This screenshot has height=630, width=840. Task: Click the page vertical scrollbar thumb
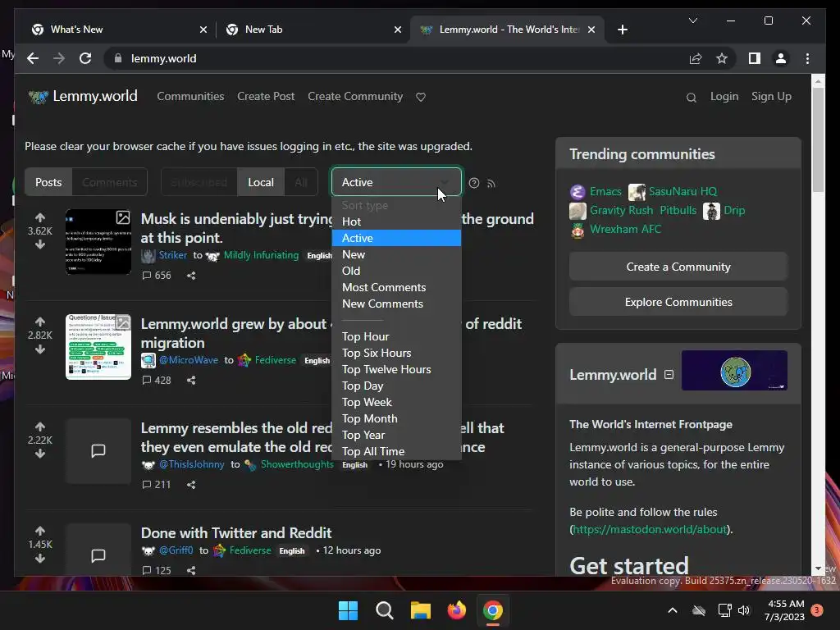point(818,139)
